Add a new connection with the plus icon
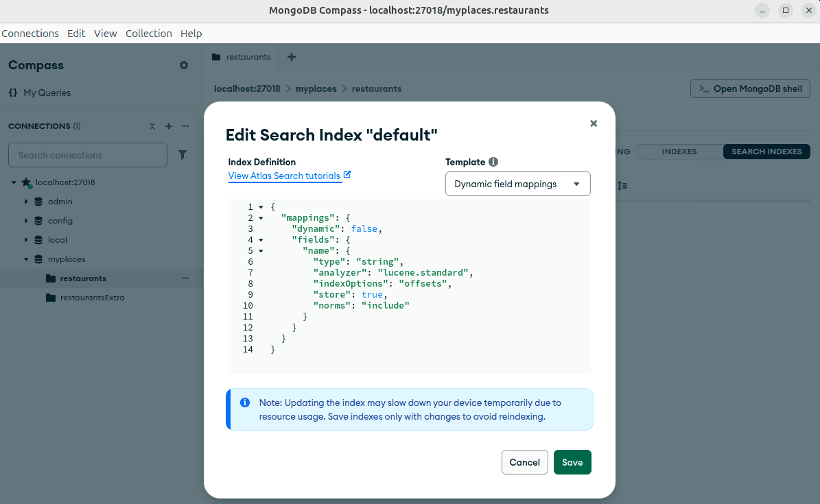820x504 pixels. tap(168, 126)
